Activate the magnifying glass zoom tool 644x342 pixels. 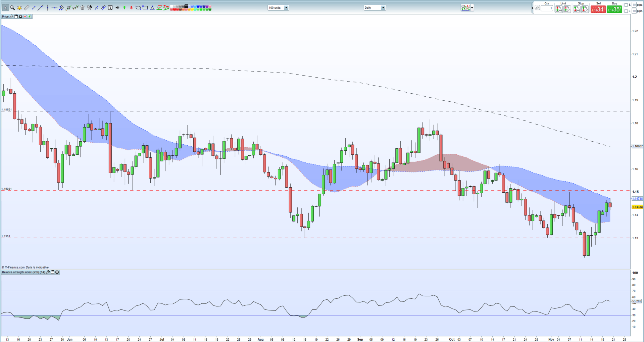tap(12, 8)
